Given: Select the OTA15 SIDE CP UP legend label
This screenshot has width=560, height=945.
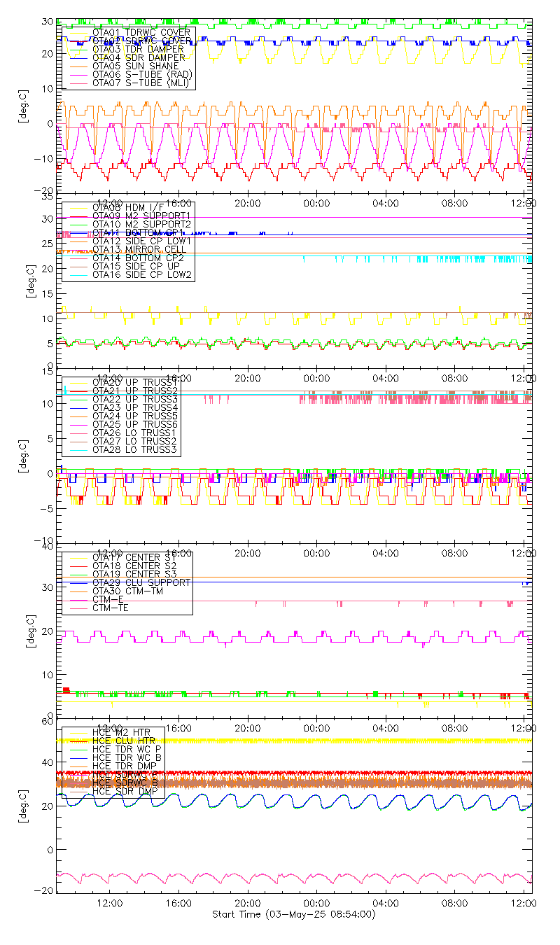Looking at the screenshot, I should click(x=136, y=266).
